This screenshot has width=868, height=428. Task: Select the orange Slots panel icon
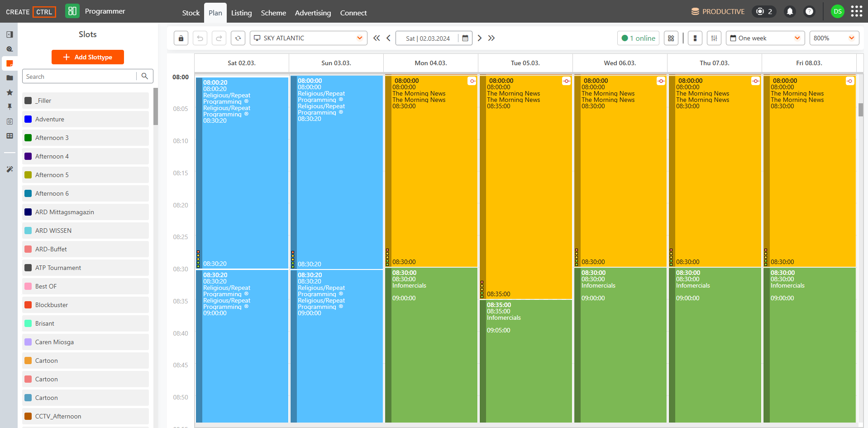coord(10,63)
